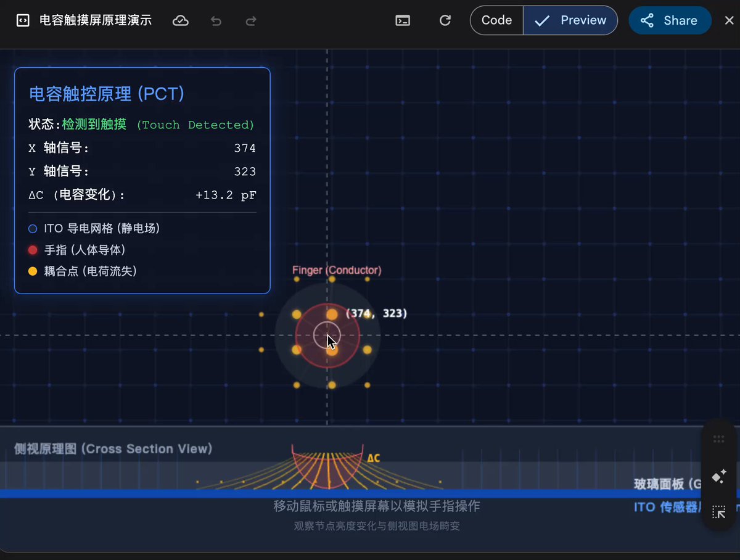Click the sparkle AI edit icon

point(718,476)
